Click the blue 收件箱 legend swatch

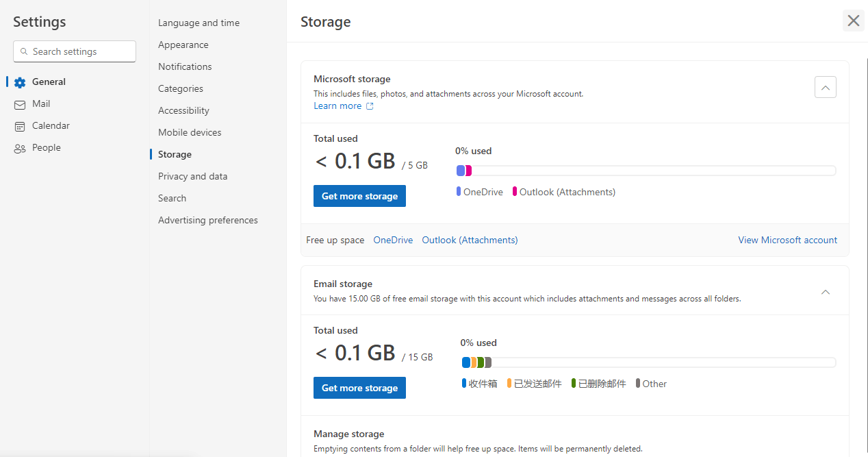464,384
